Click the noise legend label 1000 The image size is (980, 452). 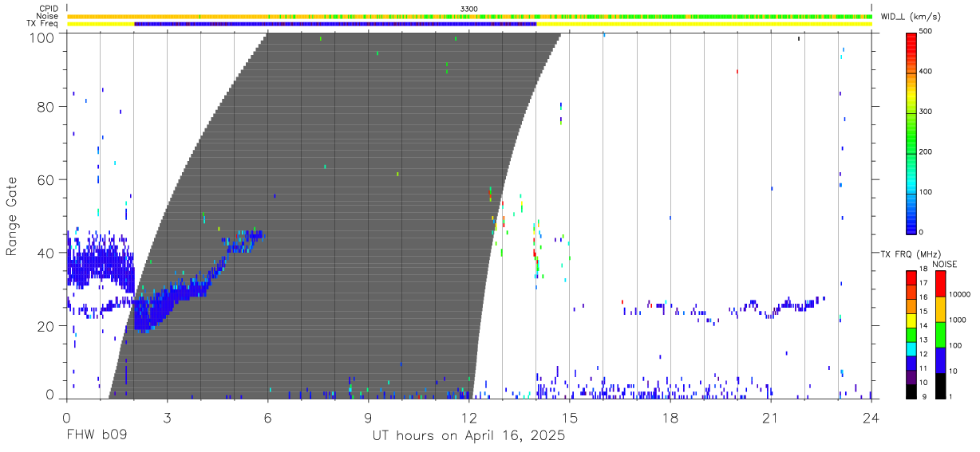[959, 320]
